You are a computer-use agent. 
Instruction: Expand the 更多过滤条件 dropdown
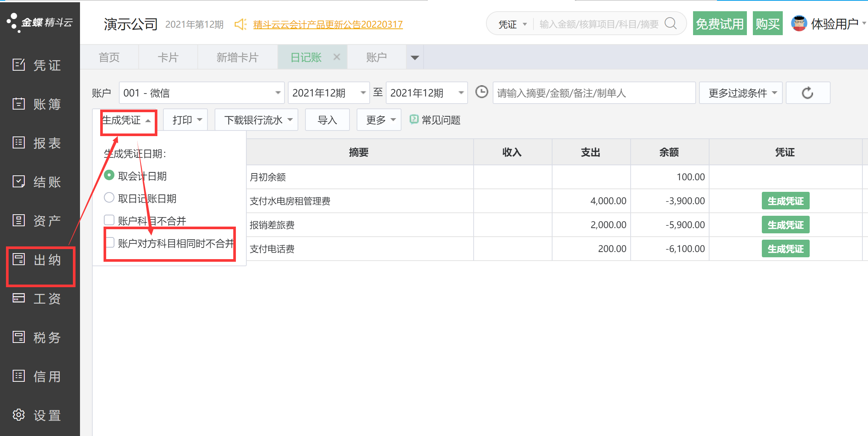740,93
